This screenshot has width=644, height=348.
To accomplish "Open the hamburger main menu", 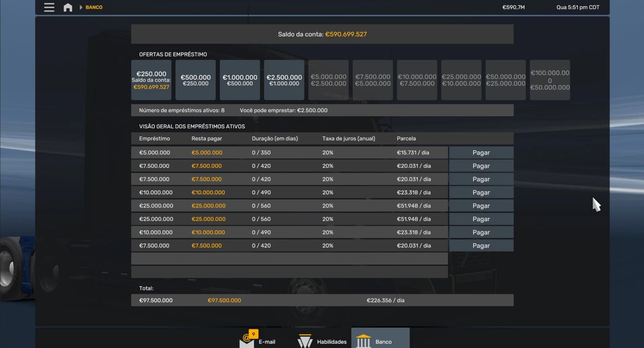I will point(49,7).
